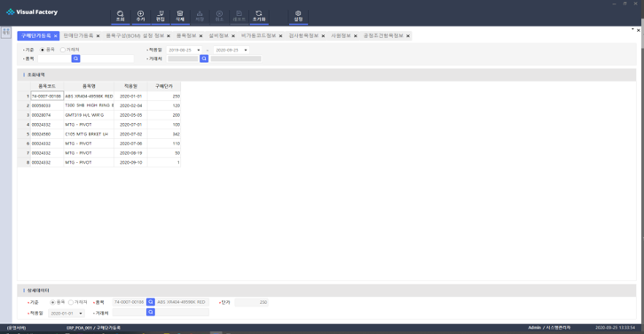
Task: Switch to the 품목구성(BOM) 설정 정보 tab
Action: (x=135, y=35)
